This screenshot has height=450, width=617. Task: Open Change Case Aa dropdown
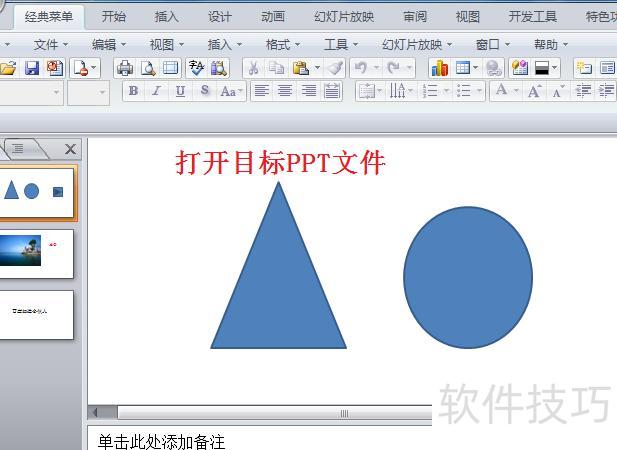pyautogui.click(x=231, y=91)
